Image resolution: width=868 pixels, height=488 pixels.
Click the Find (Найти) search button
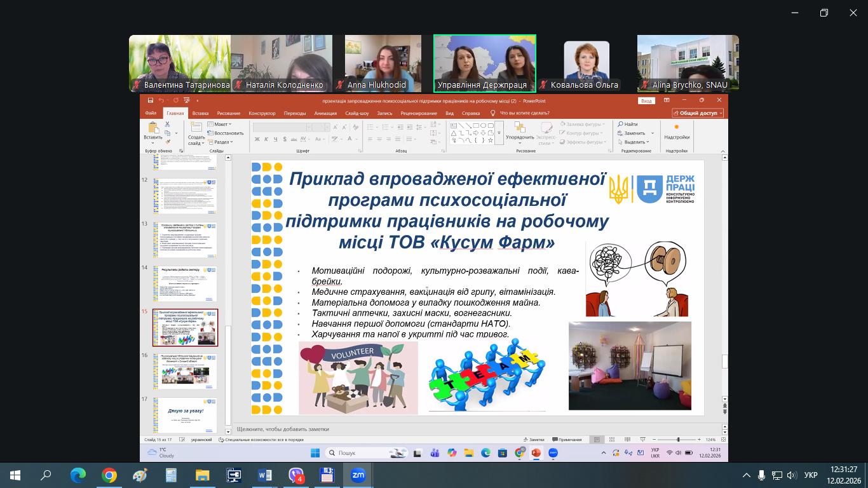(628, 125)
